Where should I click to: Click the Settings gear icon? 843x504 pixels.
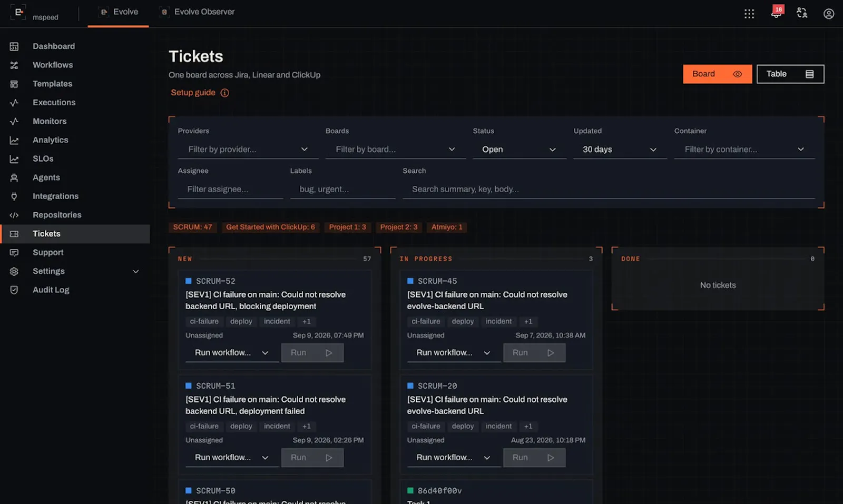pyautogui.click(x=14, y=271)
